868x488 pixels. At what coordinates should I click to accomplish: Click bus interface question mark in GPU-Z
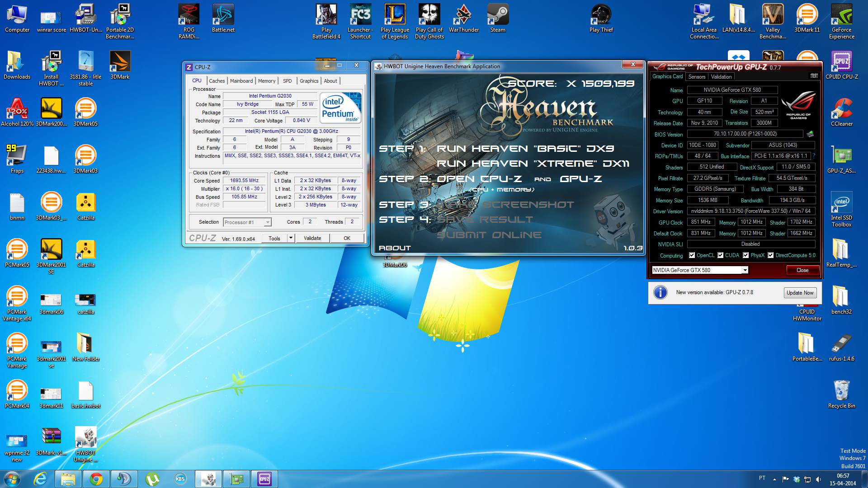[x=814, y=156]
